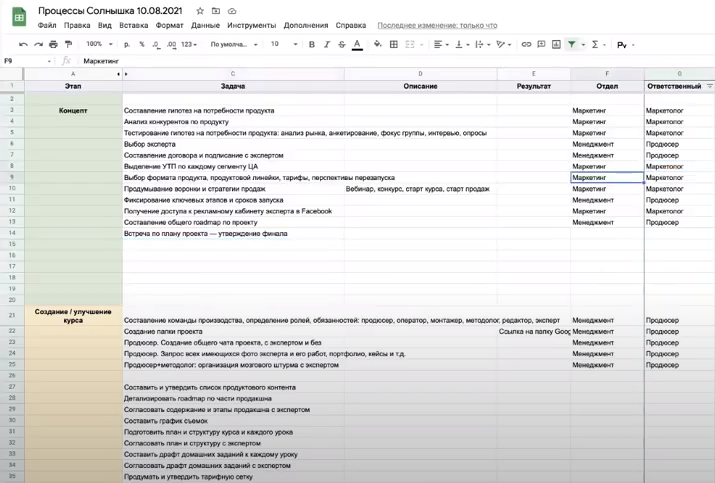Click the Insert chart icon
This screenshot has height=483, width=715.
[556, 44]
